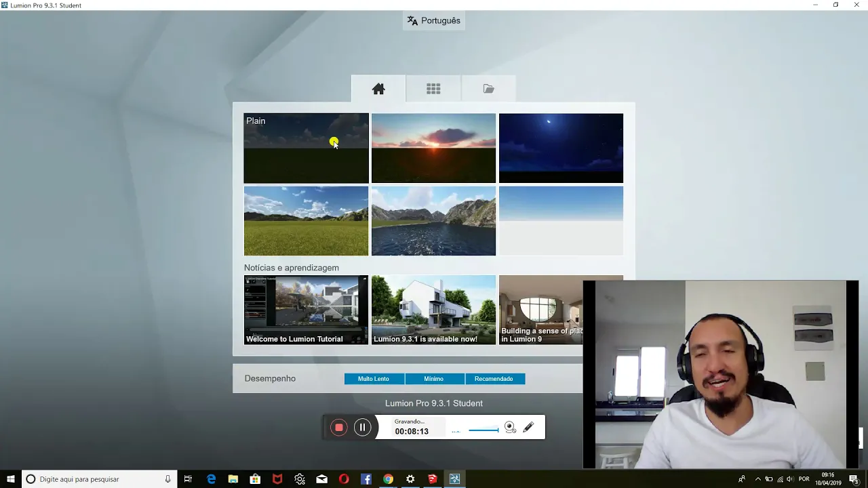This screenshot has height=488, width=868.
Task: Launch Opera browser from taskbar
Action: (x=344, y=479)
